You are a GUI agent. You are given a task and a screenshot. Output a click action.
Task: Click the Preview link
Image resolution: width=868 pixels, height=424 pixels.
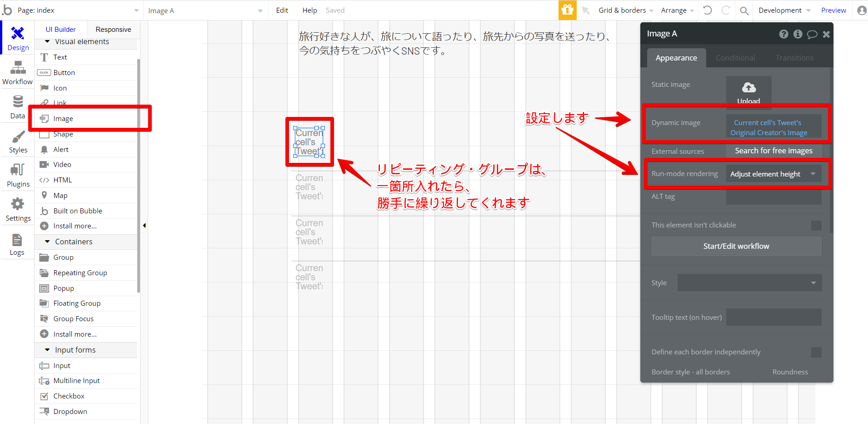pos(833,10)
